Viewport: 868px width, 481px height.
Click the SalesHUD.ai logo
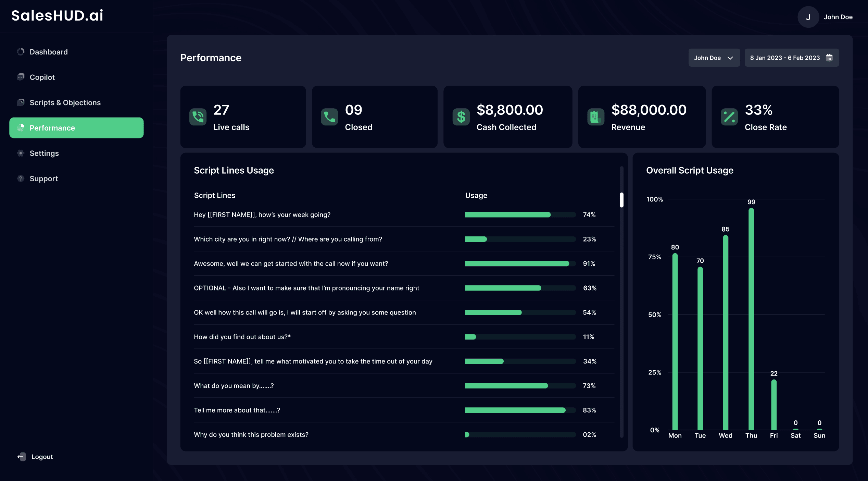(x=57, y=15)
